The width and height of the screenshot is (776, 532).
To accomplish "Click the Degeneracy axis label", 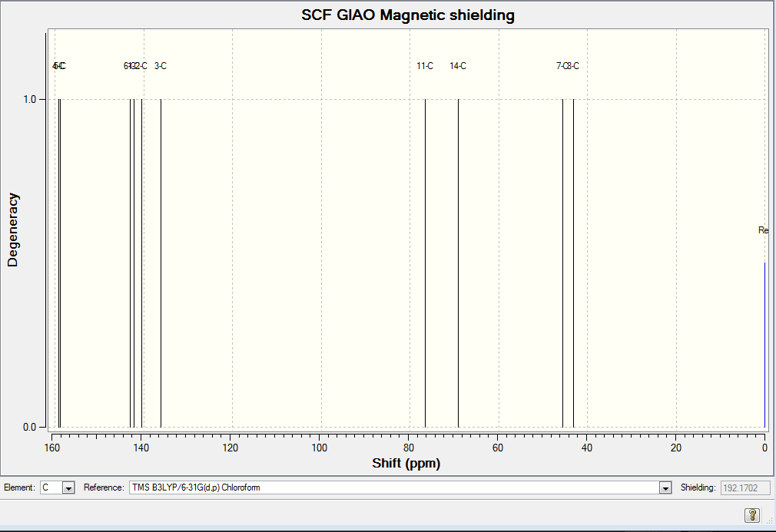I will (12, 230).
